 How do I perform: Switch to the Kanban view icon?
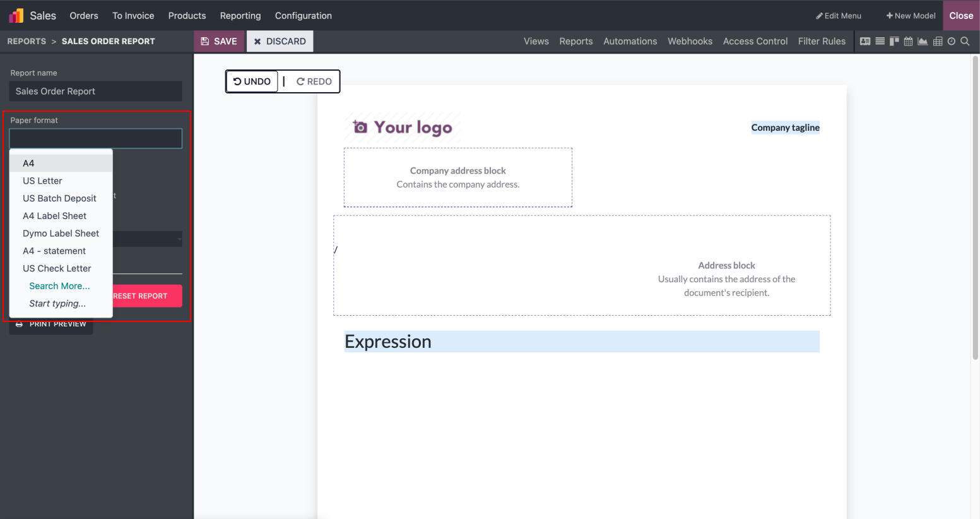tap(894, 41)
